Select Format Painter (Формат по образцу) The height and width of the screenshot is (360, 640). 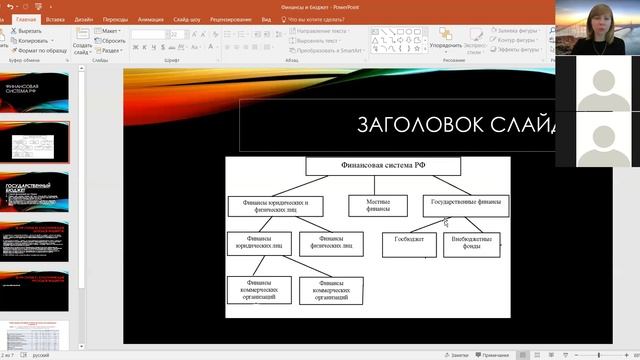point(39,51)
